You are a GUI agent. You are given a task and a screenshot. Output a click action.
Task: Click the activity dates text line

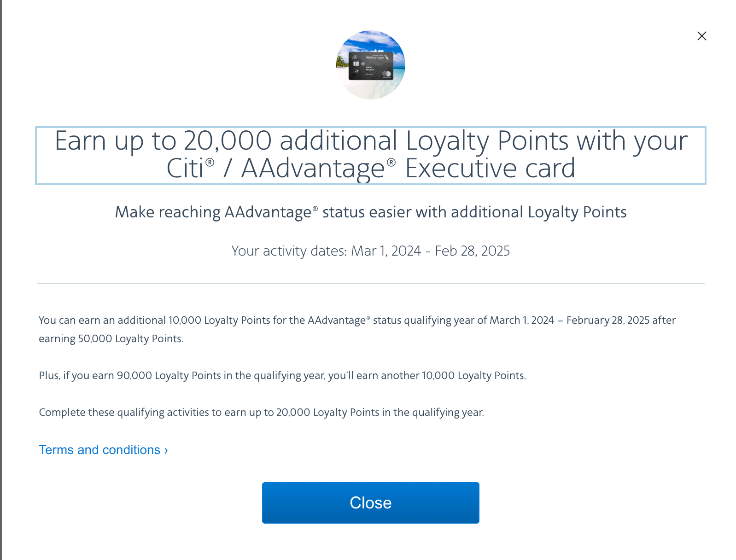click(x=370, y=251)
